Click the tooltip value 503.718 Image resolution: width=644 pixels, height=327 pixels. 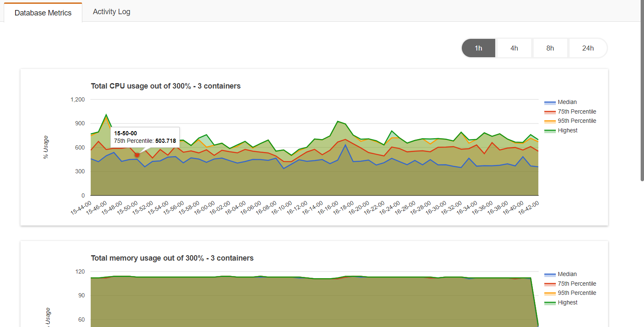(165, 141)
